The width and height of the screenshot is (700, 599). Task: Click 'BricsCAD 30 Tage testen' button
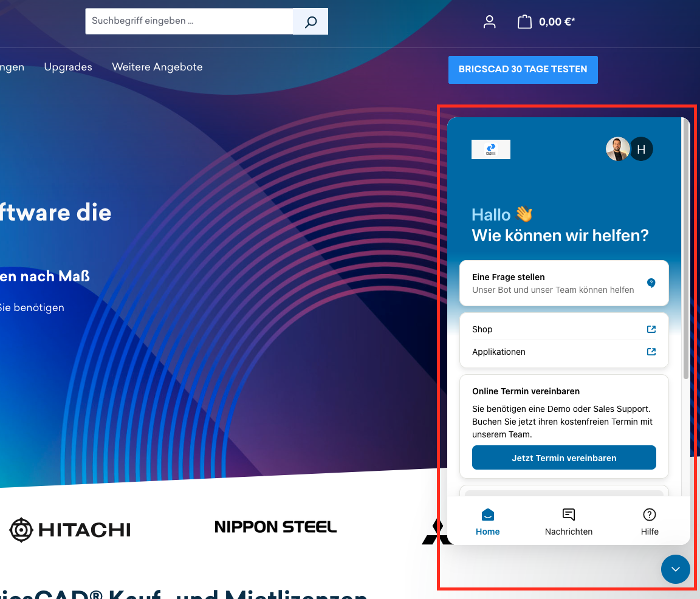pos(523,70)
